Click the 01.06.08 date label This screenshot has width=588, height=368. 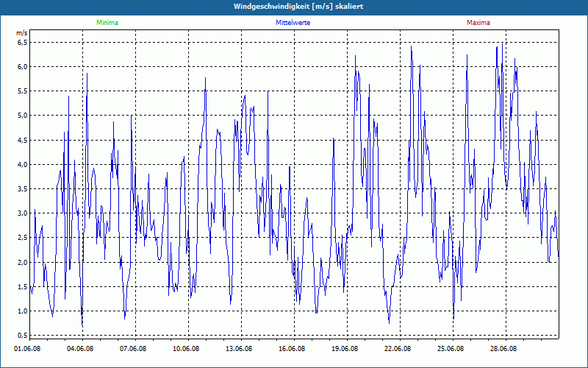(x=27, y=348)
